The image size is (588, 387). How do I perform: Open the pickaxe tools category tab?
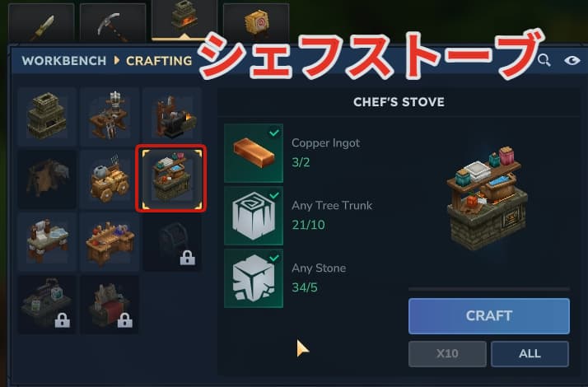(113, 23)
